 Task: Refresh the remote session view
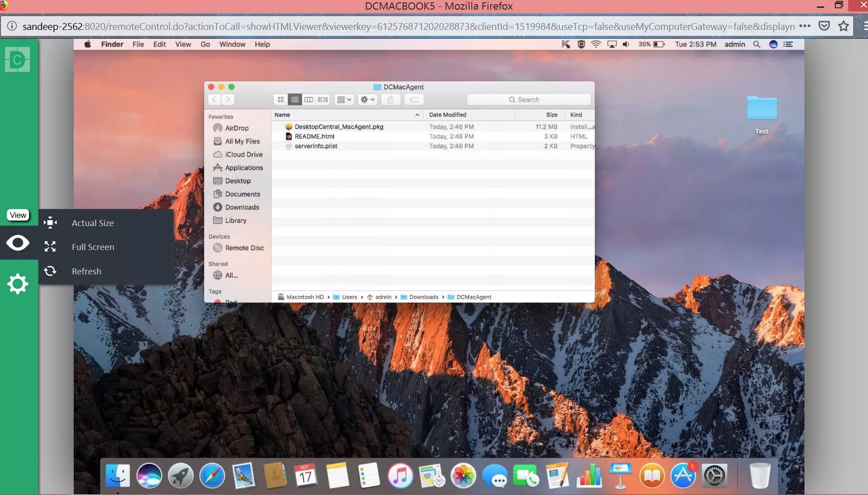[87, 271]
